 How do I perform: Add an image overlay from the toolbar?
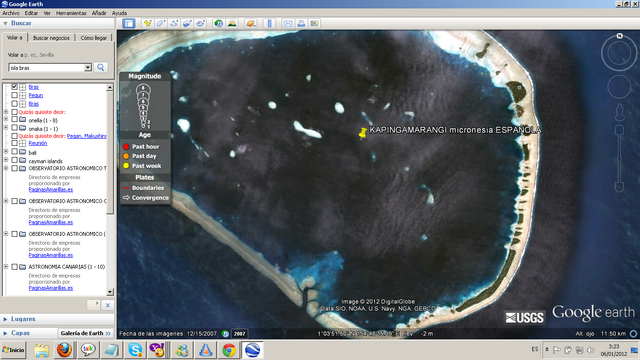(x=187, y=23)
